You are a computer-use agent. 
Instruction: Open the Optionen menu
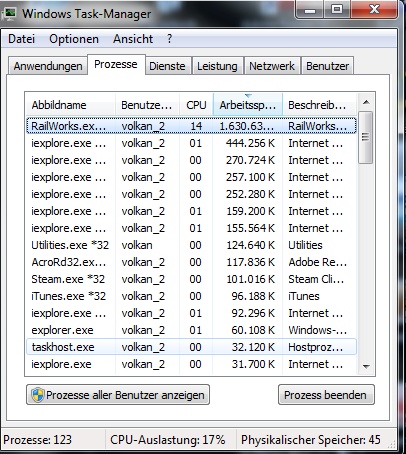tap(74, 39)
